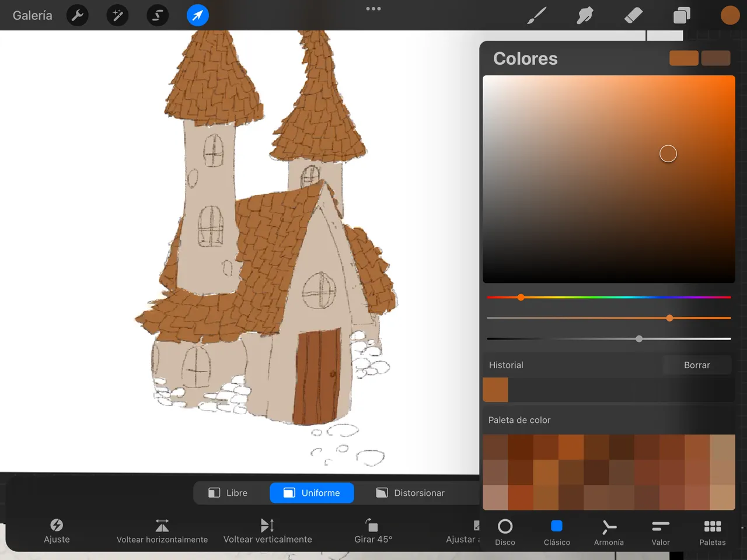Select the Uniforme transform mode
Screen dimensions: 747x560
click(312, 493)
